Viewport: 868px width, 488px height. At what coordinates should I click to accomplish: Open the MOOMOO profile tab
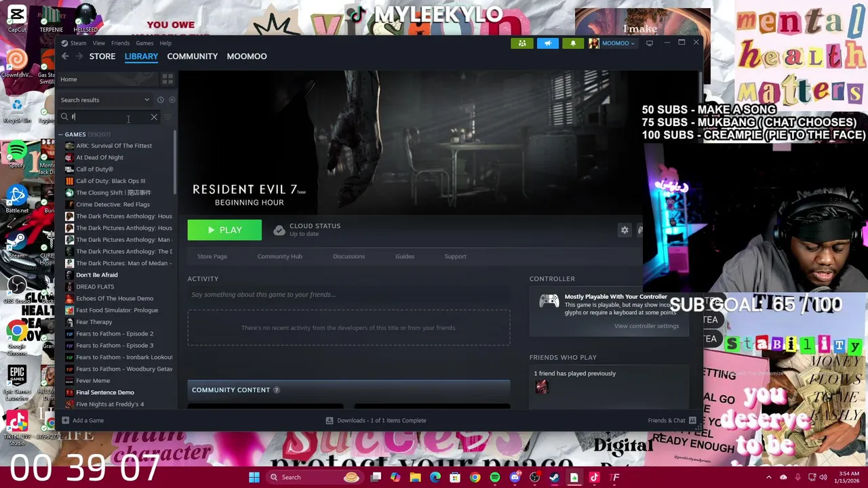click(x=247, y=56)
